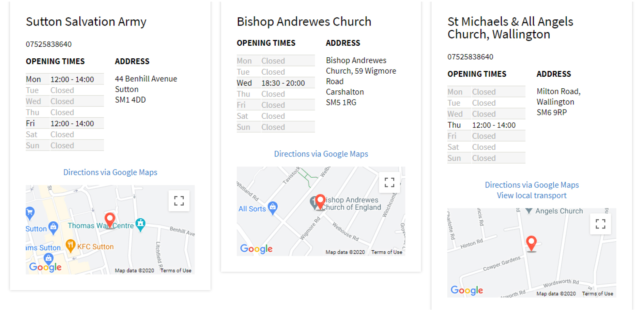The width and height of the screenshot is (644, 310).
Task: Click the 44 Benhill Avenue address line
Action: [146, 79]
